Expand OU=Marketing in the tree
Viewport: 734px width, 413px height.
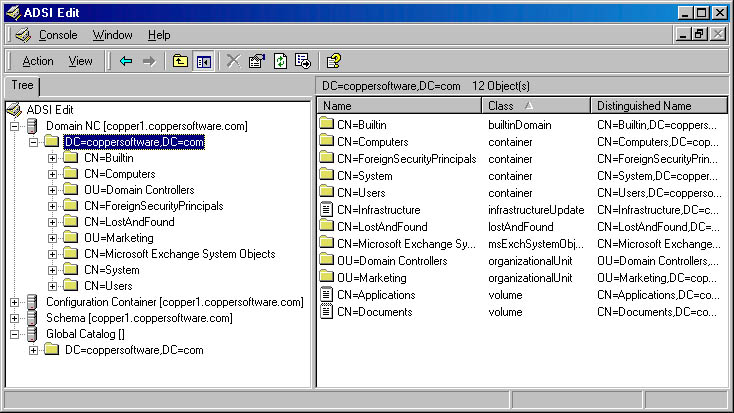(52, 238)
